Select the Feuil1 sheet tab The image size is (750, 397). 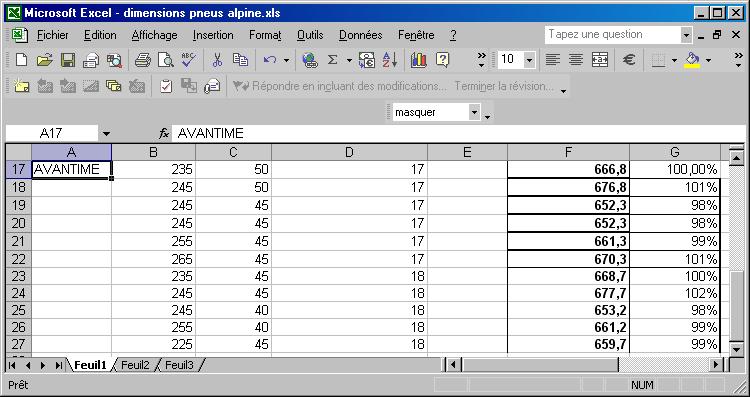(x=90, y=365)
